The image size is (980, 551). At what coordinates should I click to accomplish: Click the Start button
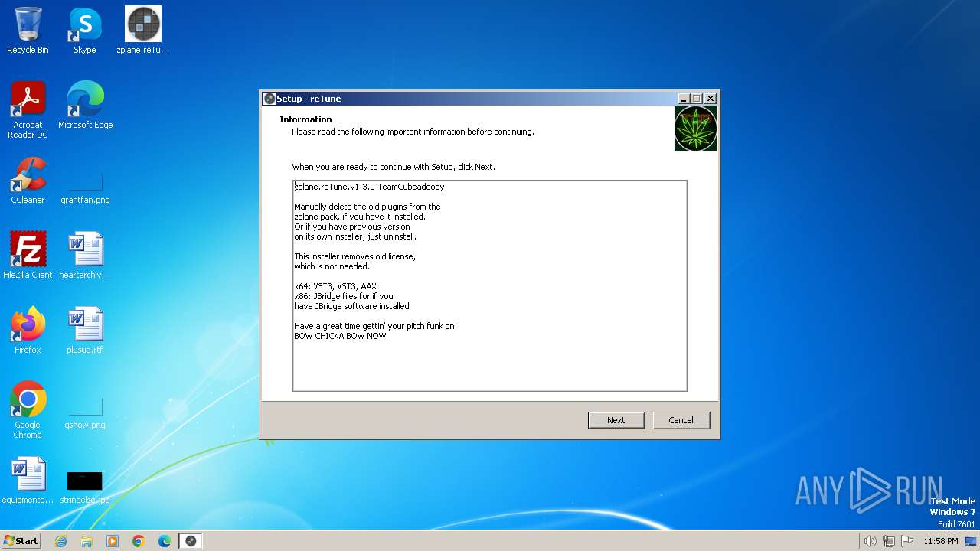pos(21,541)
